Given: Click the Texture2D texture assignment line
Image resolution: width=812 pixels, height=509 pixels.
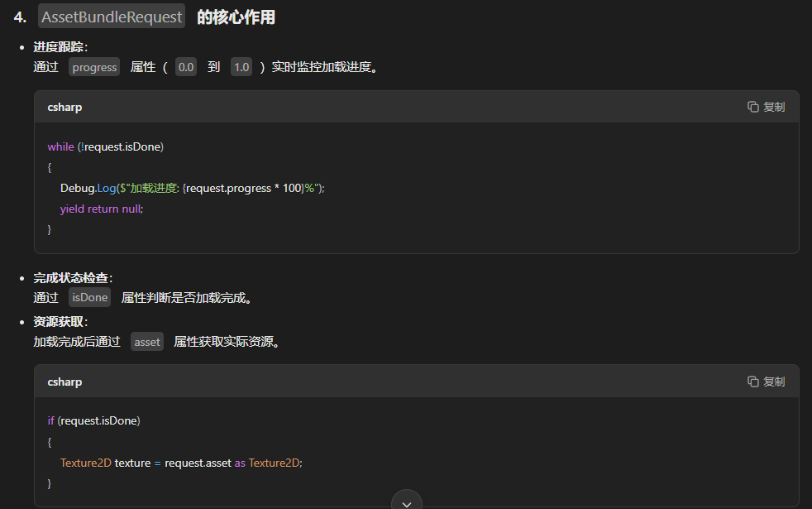Looking at the screenshot, I should click(x=181, y=463).
